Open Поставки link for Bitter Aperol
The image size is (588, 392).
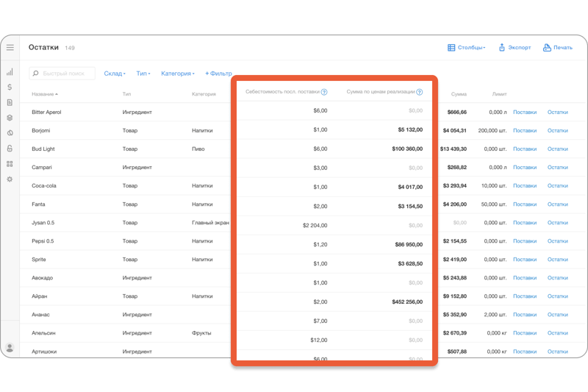525,113
